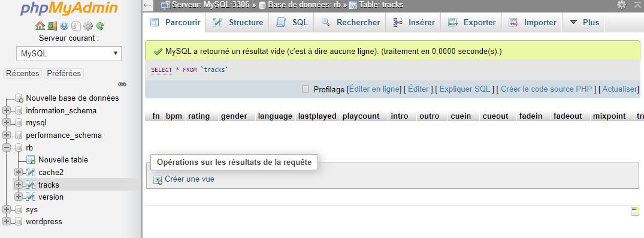Go to the phpMyAdmin home icon

[x=40, y=26]
